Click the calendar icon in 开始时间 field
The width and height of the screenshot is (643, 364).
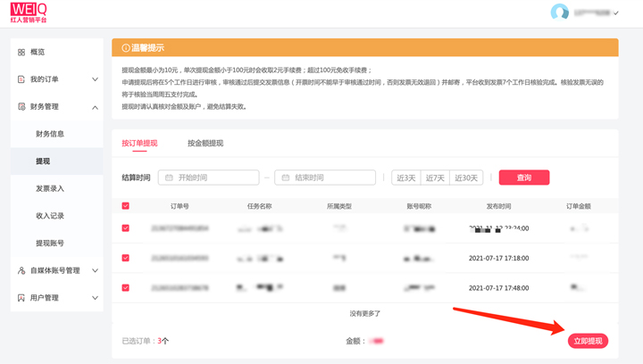pos(169,178)
